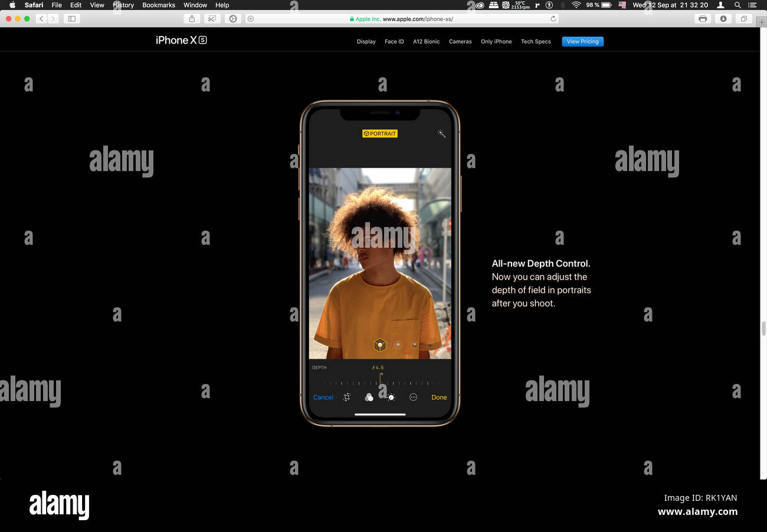This screenshot has height=532, width=767.
Task: Toggle the yellow PORTRAIT badge
Action: pyautogui.click(x=380, y=134)
